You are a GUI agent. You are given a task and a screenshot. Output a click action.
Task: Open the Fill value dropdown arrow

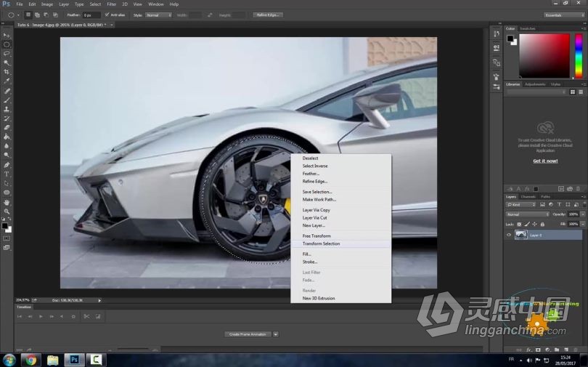pyautogui.click(x=583, y=224)
